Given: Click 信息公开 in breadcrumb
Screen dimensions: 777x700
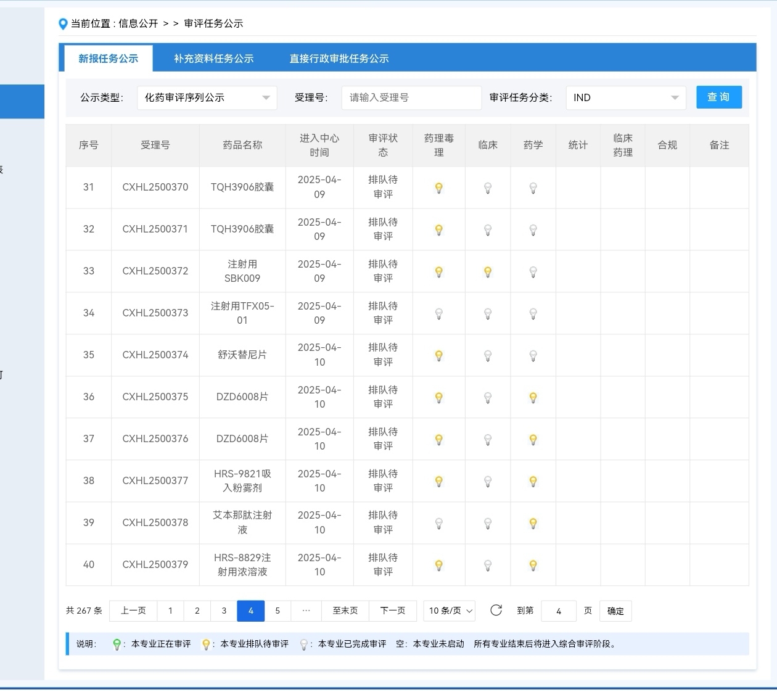Looking at the screenshot, I should pos(138,23).
